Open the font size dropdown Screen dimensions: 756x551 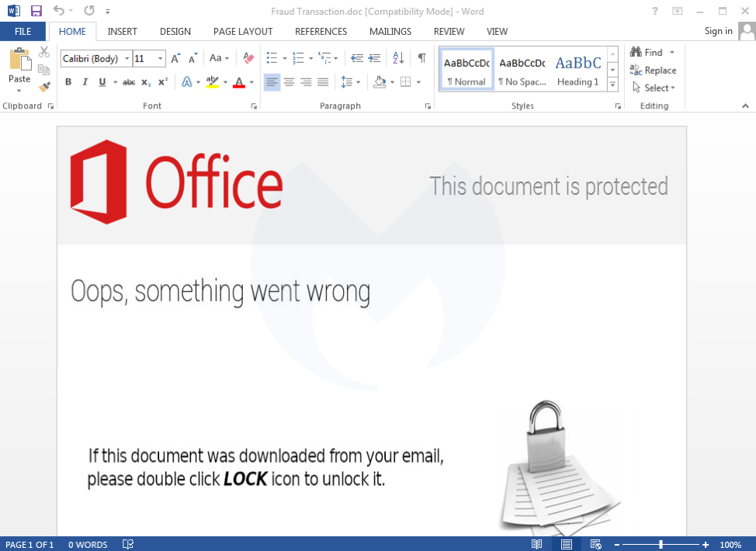tap(160, 58)
